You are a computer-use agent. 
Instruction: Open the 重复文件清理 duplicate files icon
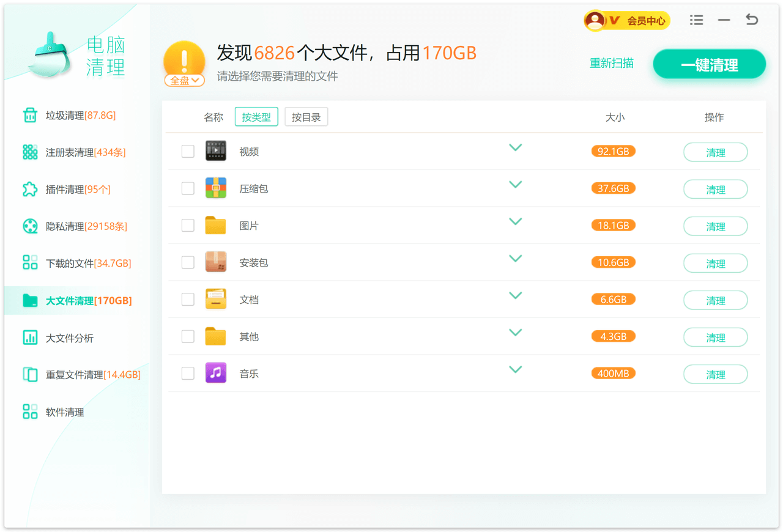[30, 374]
